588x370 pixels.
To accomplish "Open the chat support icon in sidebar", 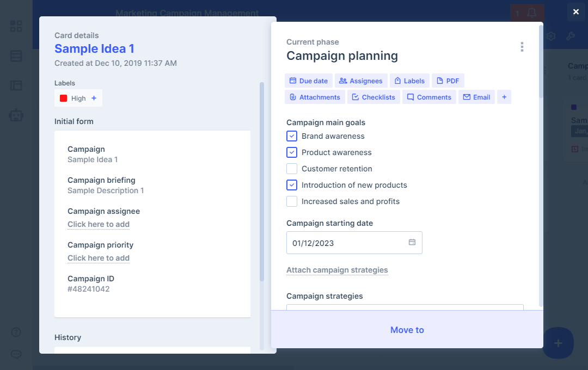I will [x=16, y=354].
